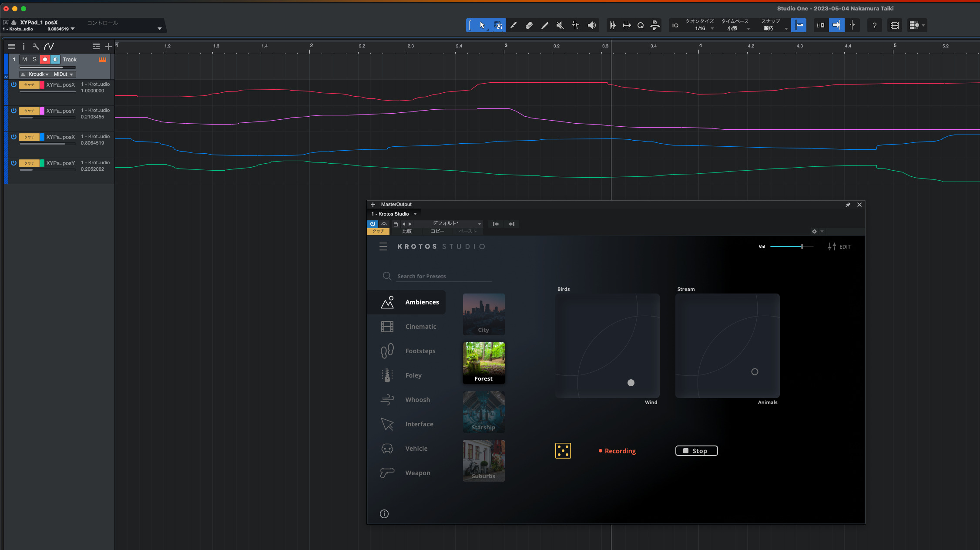The width and height of the screenshot is (980, 550).
Task: Open the Quantize panel Q icon
Action: (x=641, y=25)
